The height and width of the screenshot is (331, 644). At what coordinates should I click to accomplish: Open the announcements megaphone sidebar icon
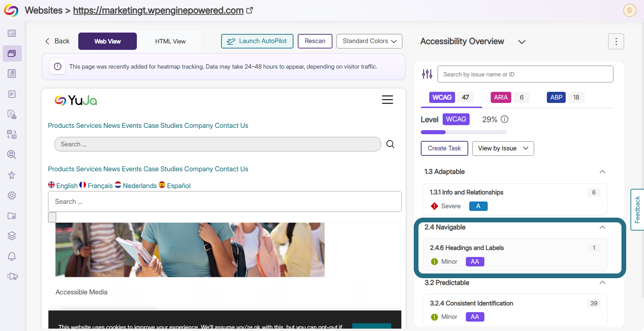(x=12, y=277)
